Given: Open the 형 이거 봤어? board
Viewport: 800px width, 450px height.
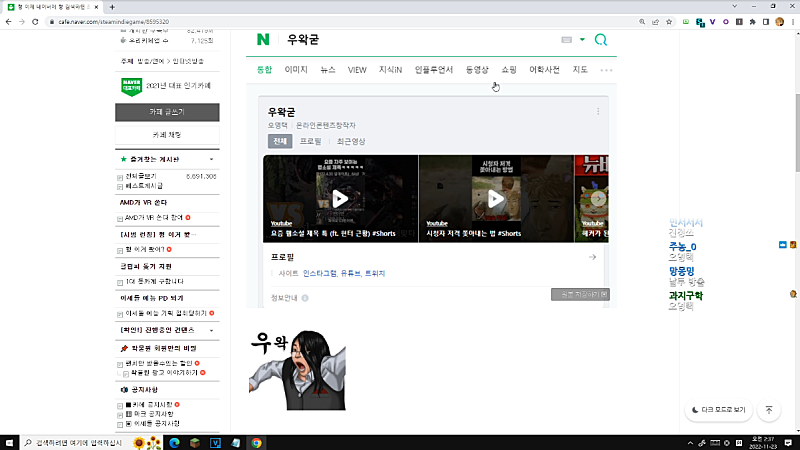Looking at the screenshot, I should (145, 249).
